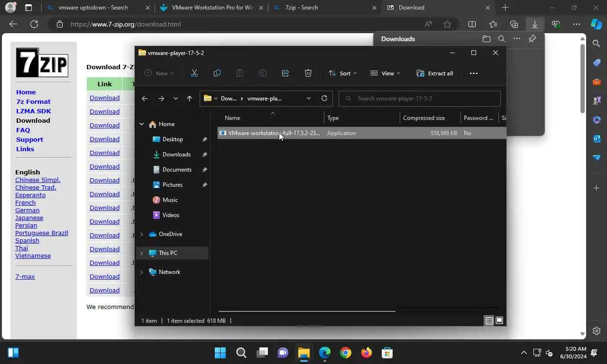Screen dimensions: 607x364
Task: Open Google Chrome from taskbar
Action: pos(345,353)
